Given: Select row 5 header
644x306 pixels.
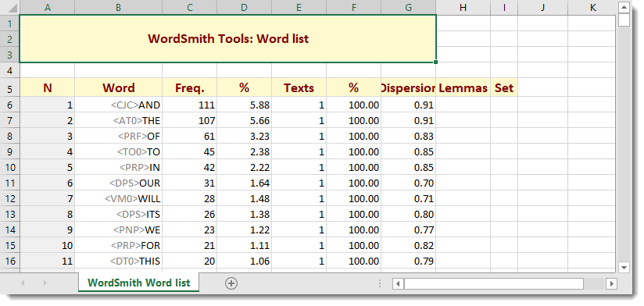Looking at the screenshot, I should click(9, 87).
